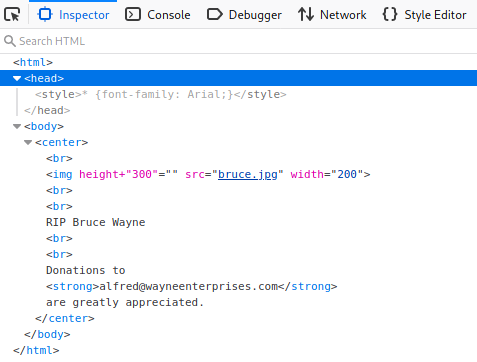Screen dimensions: 477x362
Task: Switch to the Debugger tab
Action: (x=244, y=15)
